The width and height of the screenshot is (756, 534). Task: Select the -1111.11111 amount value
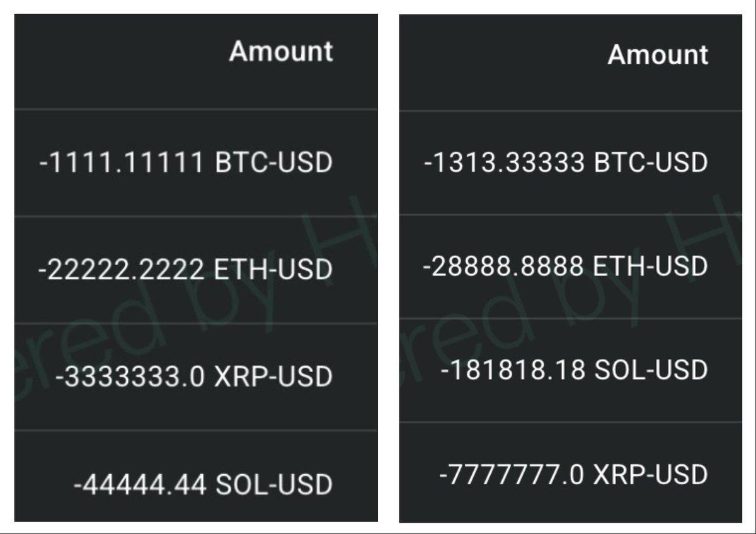coord(121,163)
